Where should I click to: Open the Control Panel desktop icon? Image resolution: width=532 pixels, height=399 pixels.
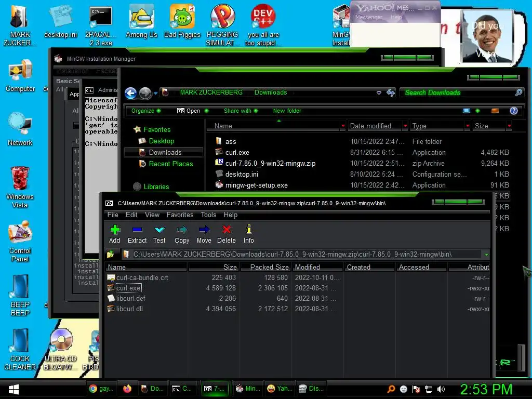coord(20,241)
